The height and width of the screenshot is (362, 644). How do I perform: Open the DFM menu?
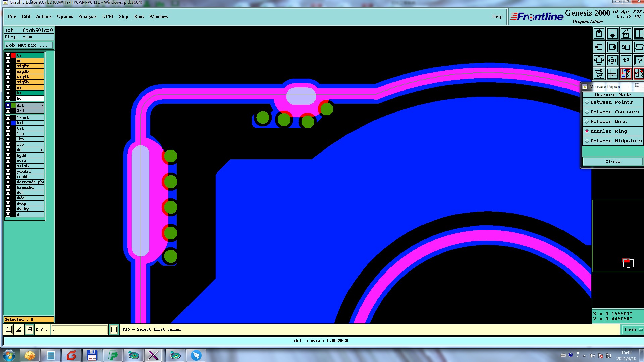pyautogui.click(x=107, y=16)
